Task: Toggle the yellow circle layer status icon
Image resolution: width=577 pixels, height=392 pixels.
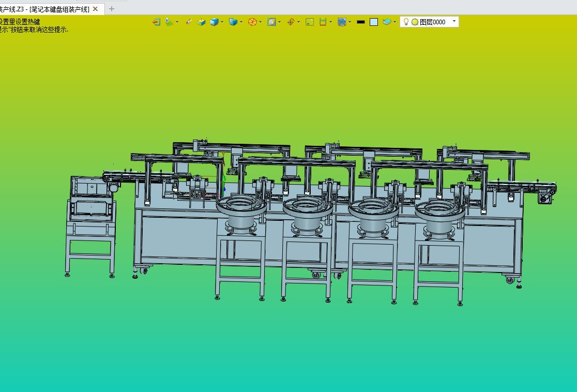Action: 415,22
